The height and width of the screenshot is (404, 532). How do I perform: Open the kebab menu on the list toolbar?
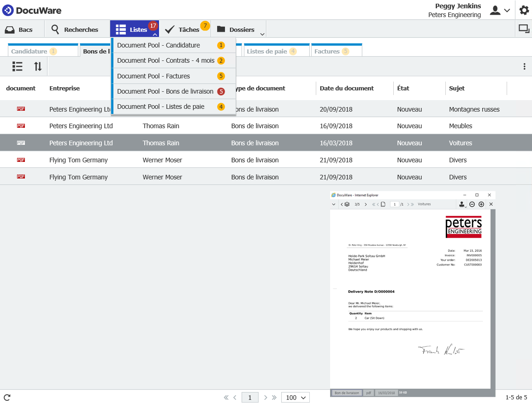[524, 66]
